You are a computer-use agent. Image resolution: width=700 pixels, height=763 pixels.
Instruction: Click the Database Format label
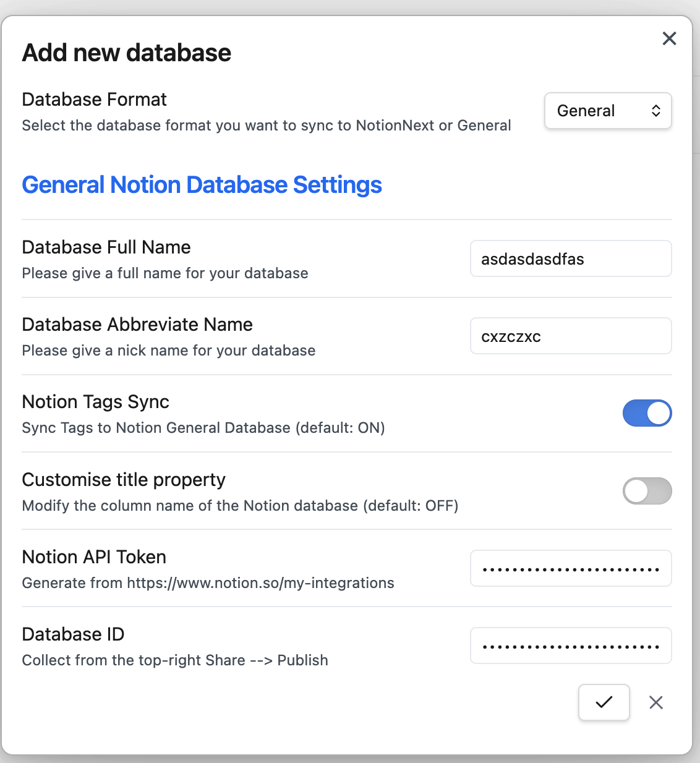coord(94,100)
